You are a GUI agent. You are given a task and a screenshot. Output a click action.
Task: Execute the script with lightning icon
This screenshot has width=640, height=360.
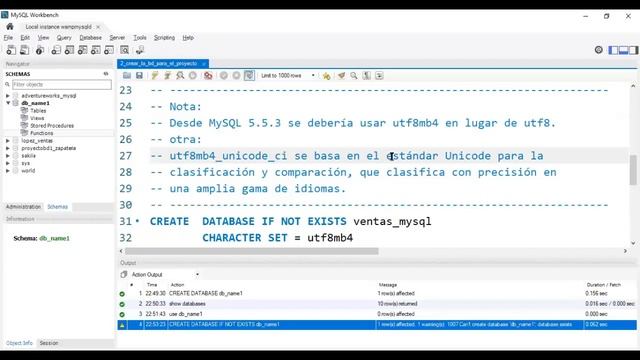point(155,76)
